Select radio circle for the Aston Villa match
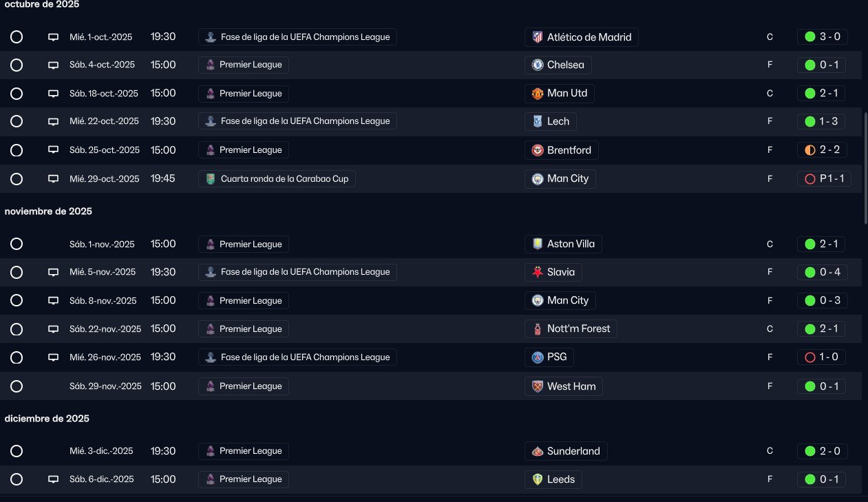Image resolution: width=868 pixels, height=502 pixels. pyautogui.click(x=17, y=244)
